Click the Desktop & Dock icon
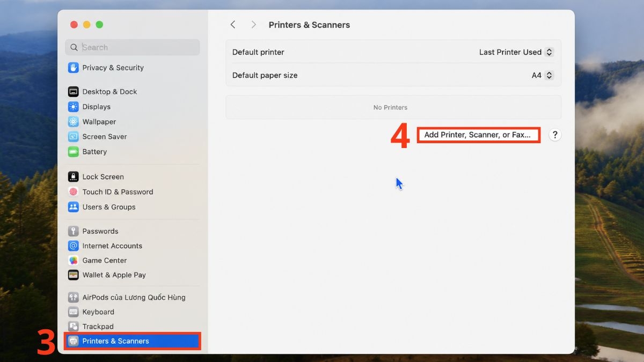 (74, 92)
